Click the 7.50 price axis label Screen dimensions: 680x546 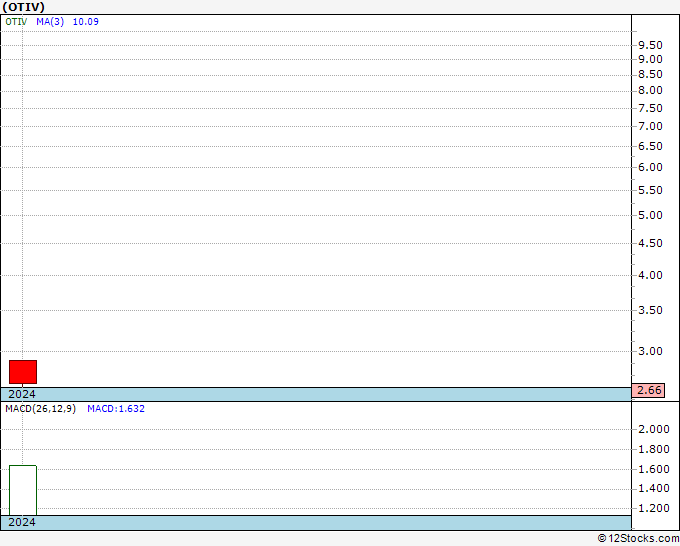pos(650,108)
